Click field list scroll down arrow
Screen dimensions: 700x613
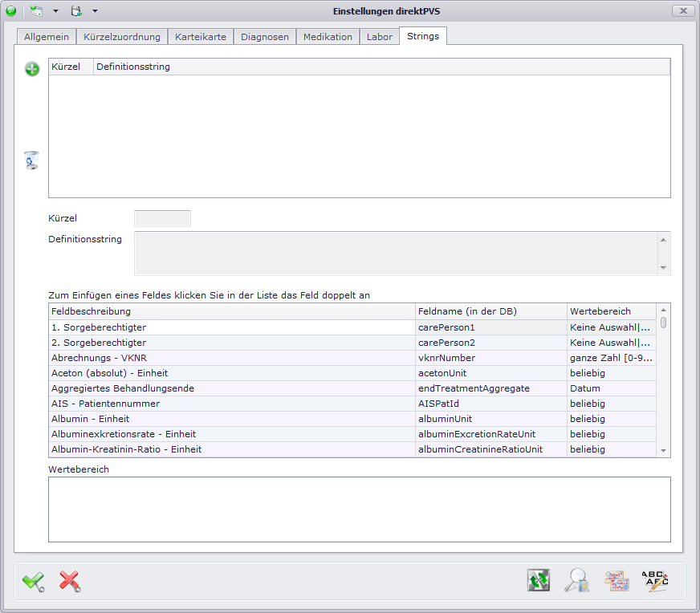(663, 451)
